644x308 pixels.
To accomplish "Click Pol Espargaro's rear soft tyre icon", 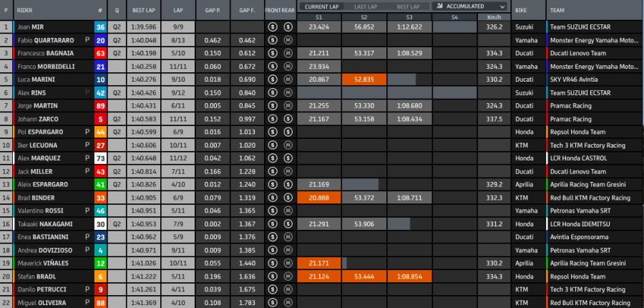I will (288, 132).
